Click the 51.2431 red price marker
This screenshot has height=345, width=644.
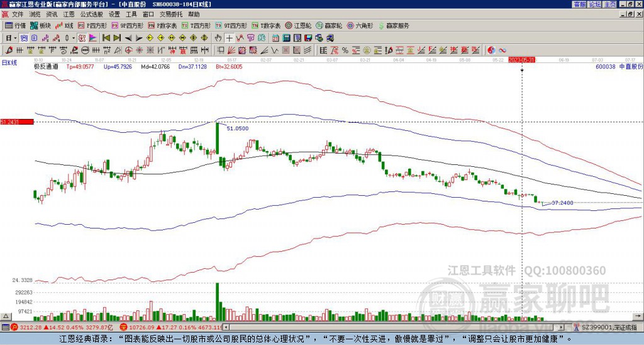coord(17,122)
